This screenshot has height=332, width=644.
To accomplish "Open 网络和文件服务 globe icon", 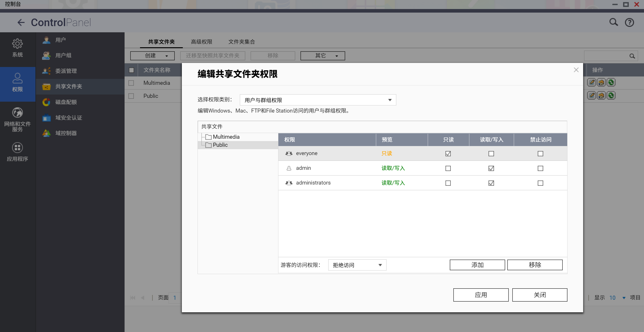I will [17, 113].
